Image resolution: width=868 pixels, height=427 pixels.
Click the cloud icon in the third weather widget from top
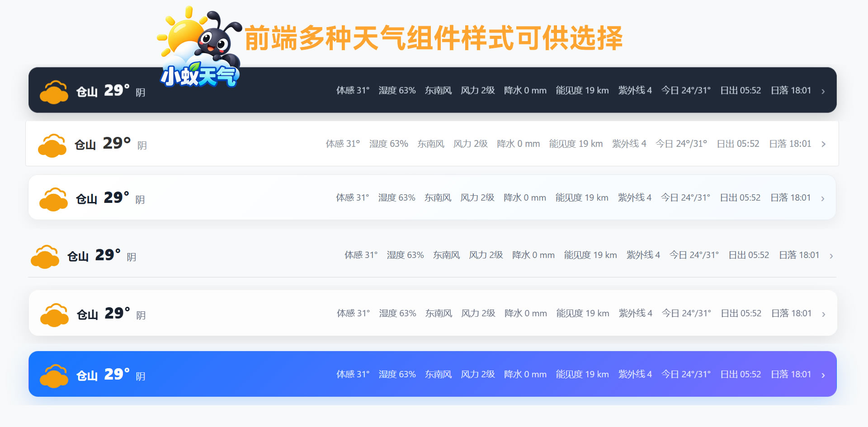tap(53, 199)
